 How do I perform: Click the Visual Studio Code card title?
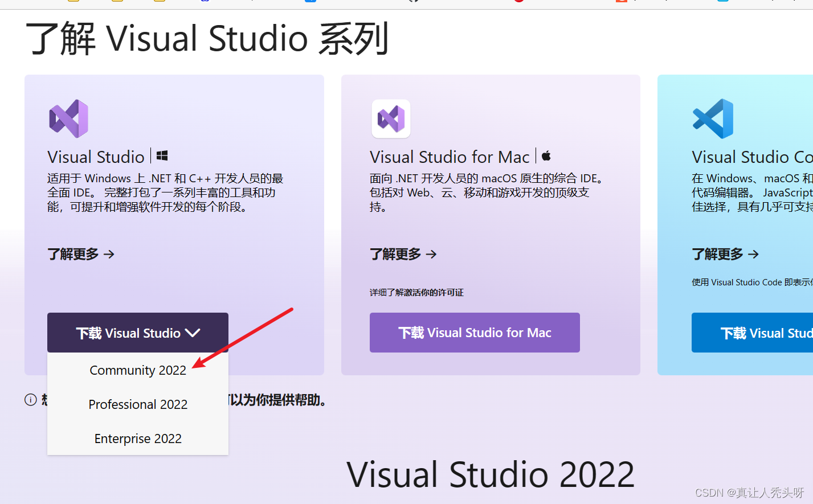tap(752, 157)
